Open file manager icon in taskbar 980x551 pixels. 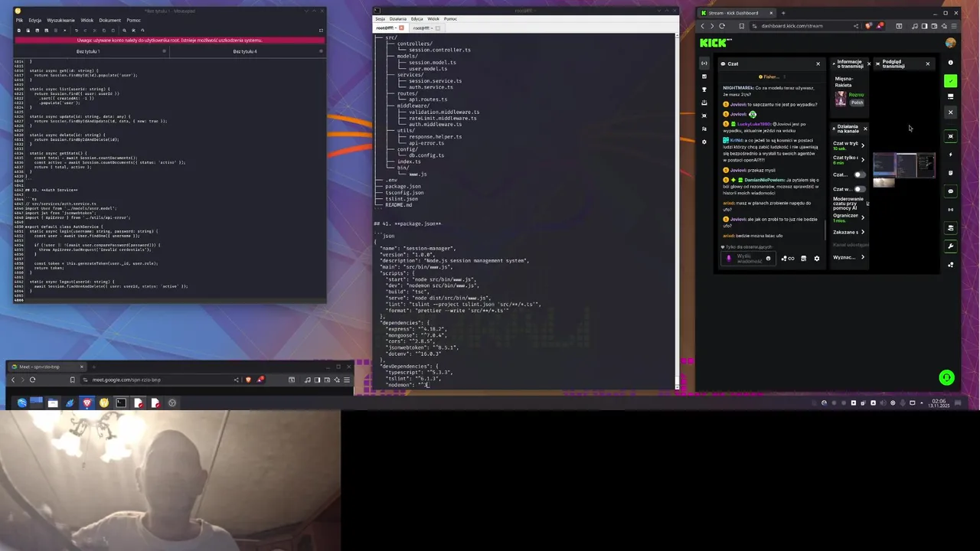[53, 403]
